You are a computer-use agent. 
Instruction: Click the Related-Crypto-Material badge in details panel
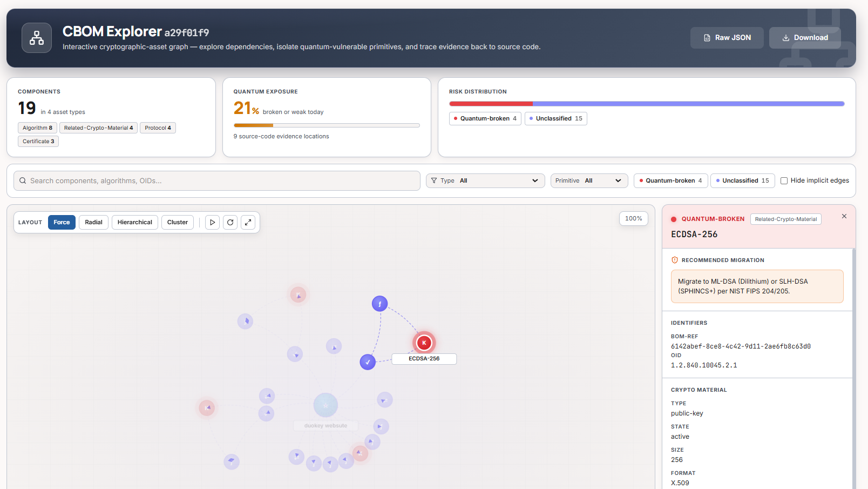pos(786,219)
